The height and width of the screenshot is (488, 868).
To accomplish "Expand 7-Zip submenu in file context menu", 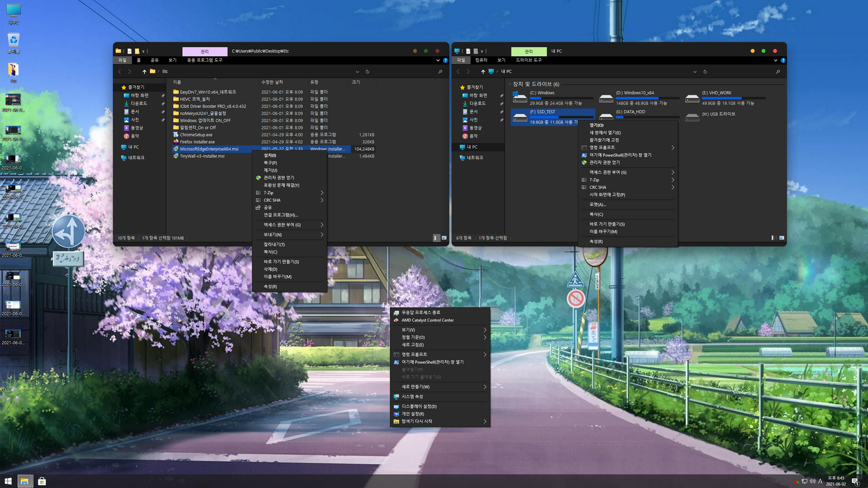I will point(290,193).
